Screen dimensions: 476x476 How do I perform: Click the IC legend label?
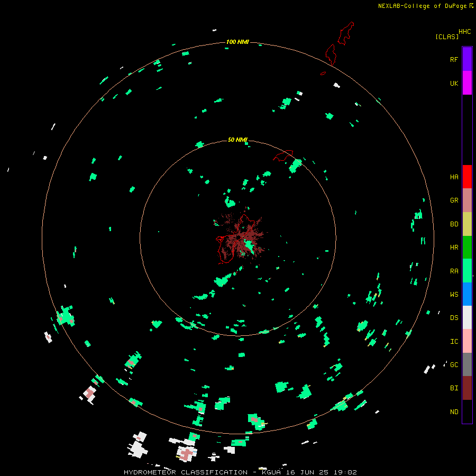point(454,342)
